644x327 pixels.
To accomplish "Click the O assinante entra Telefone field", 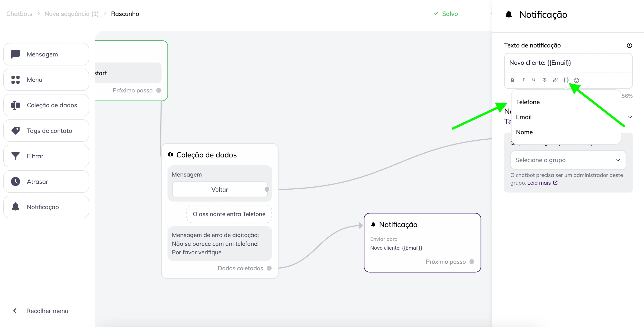I will point(229,214).
